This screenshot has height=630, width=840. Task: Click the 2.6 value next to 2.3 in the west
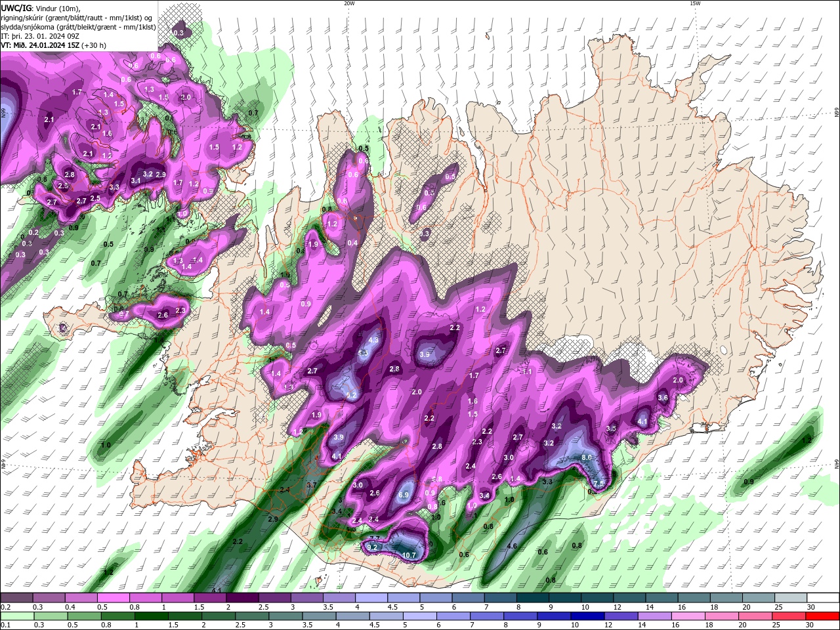click(x=163, y=316)
